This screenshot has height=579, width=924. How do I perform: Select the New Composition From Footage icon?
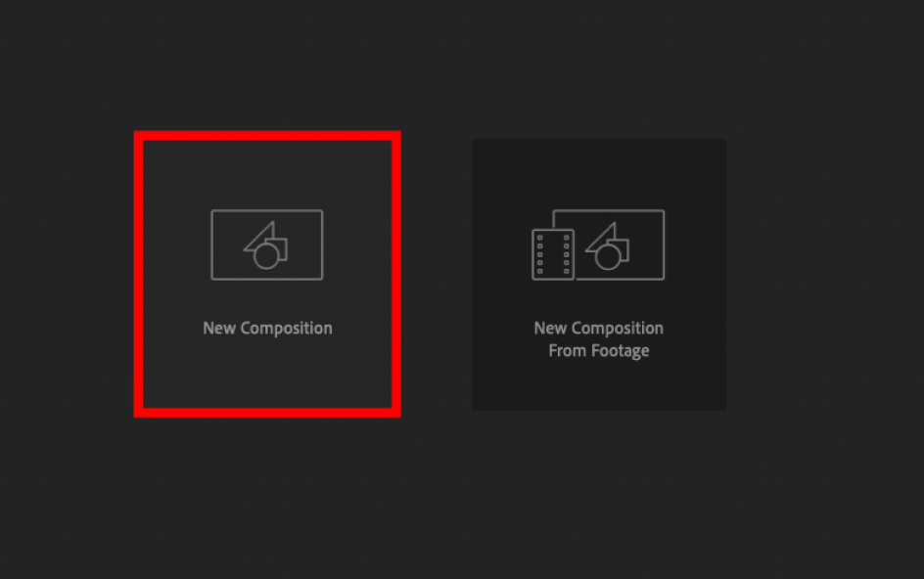coord(598,245)
